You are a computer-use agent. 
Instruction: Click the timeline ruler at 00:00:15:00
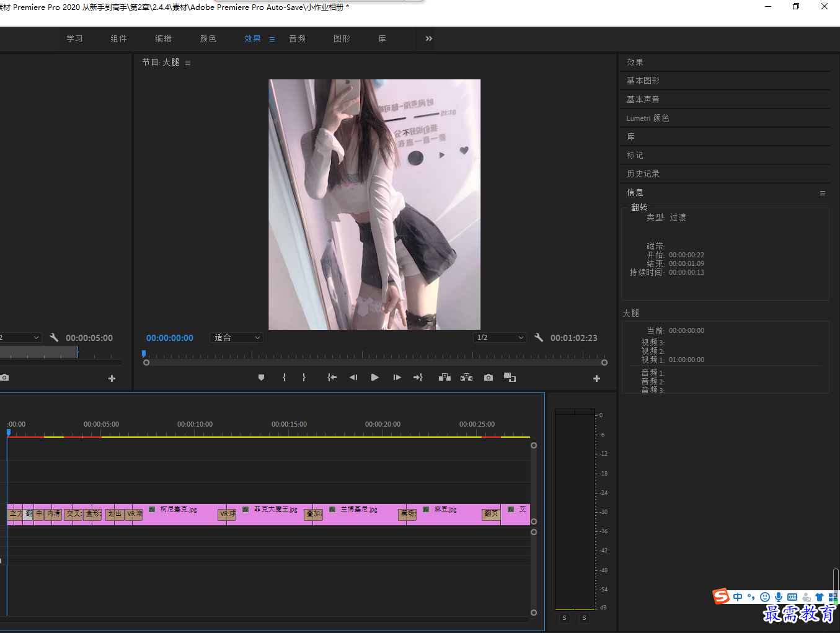[x=289, y=425]
